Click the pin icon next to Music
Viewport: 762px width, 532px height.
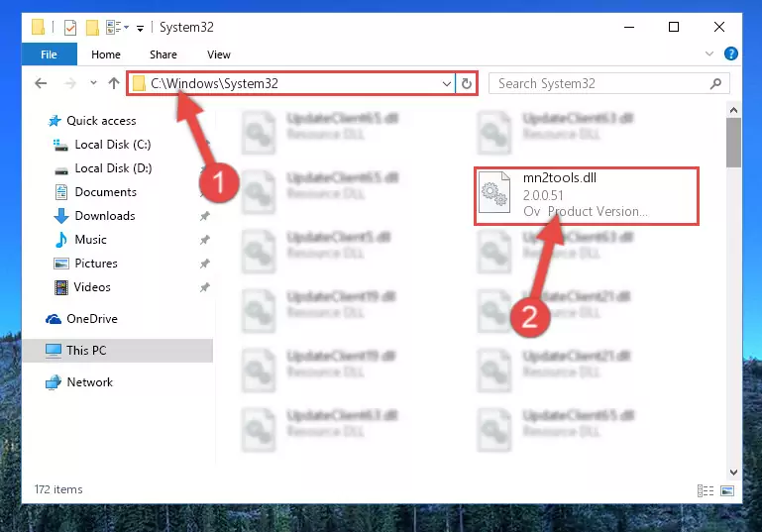204,240
